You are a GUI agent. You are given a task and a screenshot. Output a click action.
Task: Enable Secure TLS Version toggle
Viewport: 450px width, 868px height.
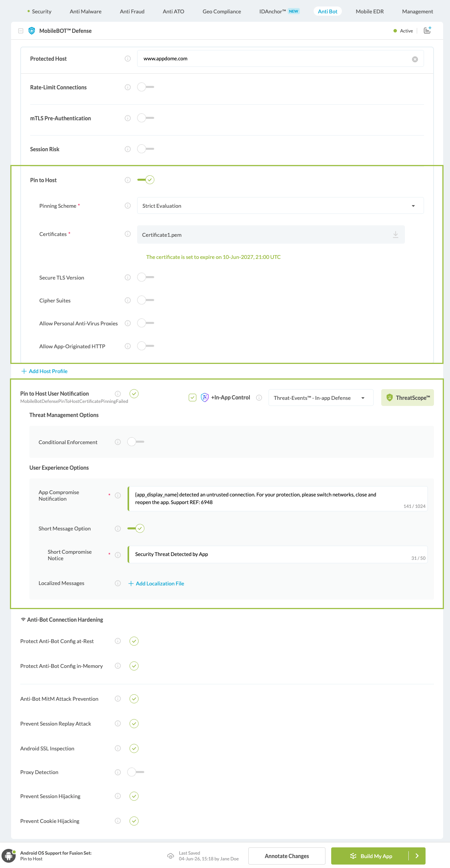click(146, 277)
